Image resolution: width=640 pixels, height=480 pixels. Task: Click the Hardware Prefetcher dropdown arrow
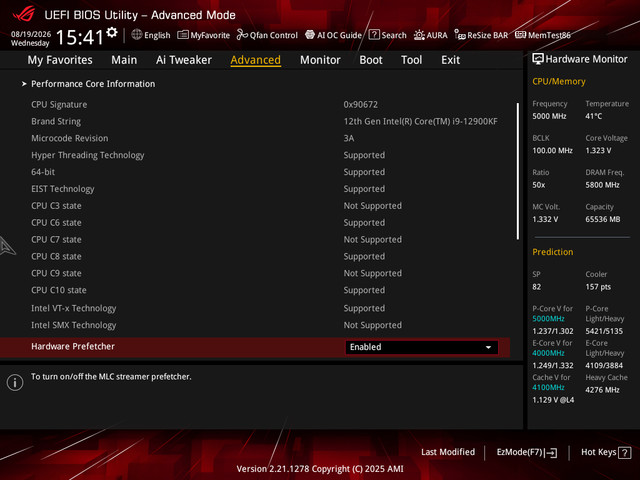pos(488,347)
